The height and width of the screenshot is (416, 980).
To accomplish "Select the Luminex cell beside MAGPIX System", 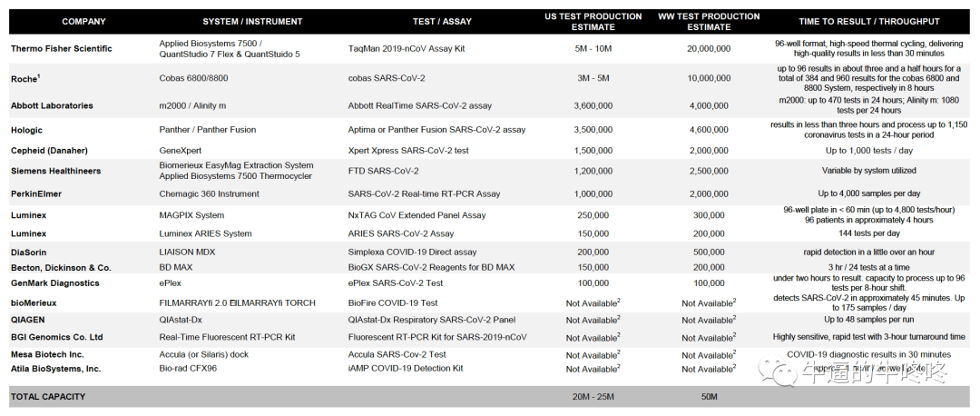I will point(29,215).
